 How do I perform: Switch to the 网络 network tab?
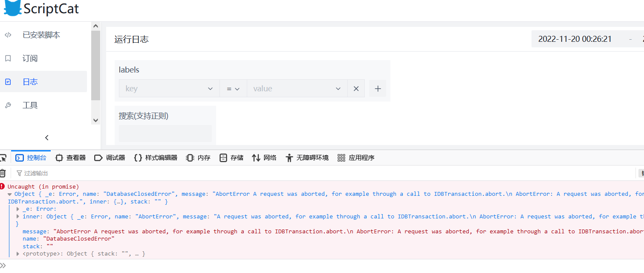264,157
